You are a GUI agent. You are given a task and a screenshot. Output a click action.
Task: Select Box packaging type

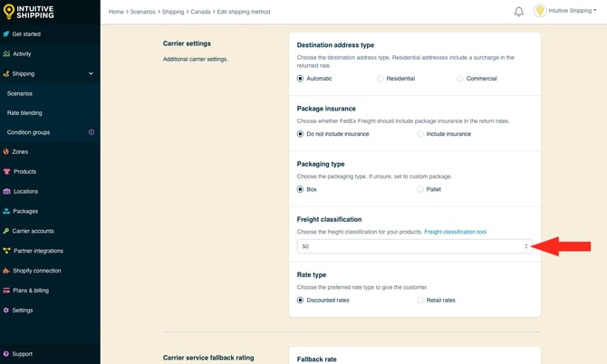pos(300,189)
